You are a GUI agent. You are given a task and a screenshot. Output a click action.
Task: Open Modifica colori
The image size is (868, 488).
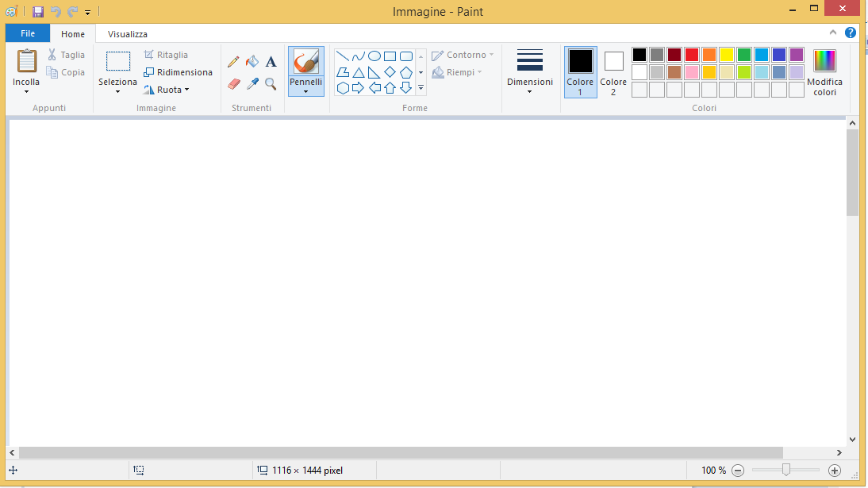pos(824,71)
